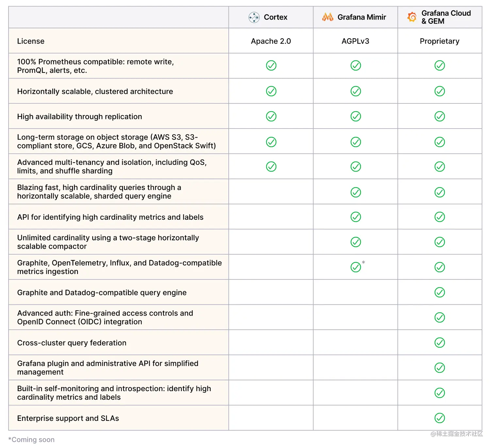The image size is (494, 448).
Task: Click Mimir check for API identifying cardinality row
Action: (356, 217)
